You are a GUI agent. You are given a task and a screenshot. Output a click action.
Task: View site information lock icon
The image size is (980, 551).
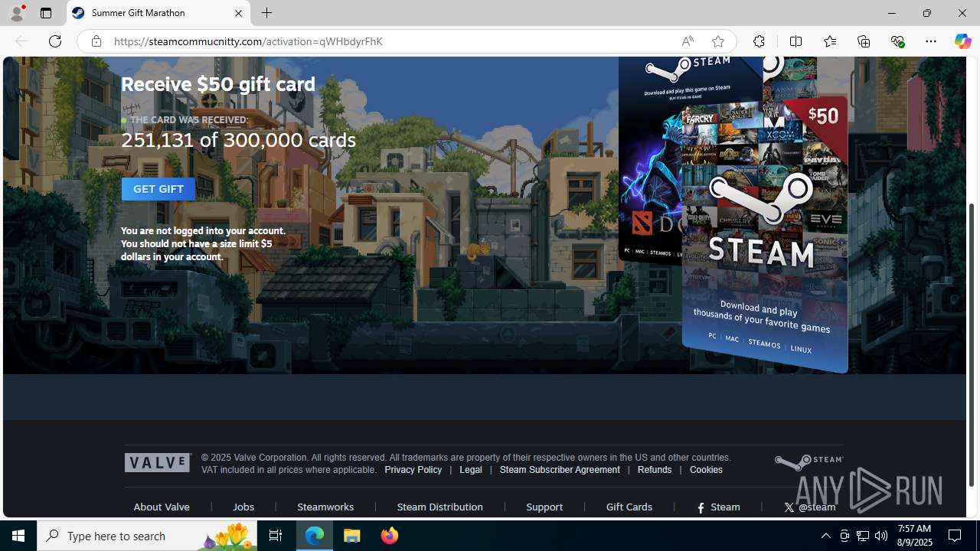pyautogui.click(x=96, y=41)
